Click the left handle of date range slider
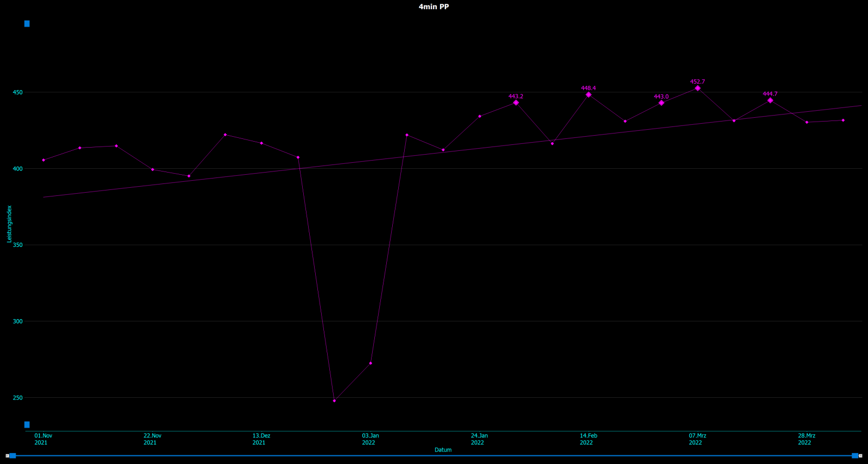This screenshot has width=868, height=464. coord(13,456)
